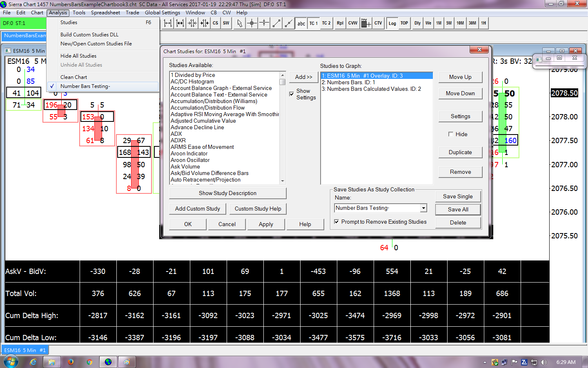Open the Spreadsheet menu

pyautogui.click(x=106, y=13)
